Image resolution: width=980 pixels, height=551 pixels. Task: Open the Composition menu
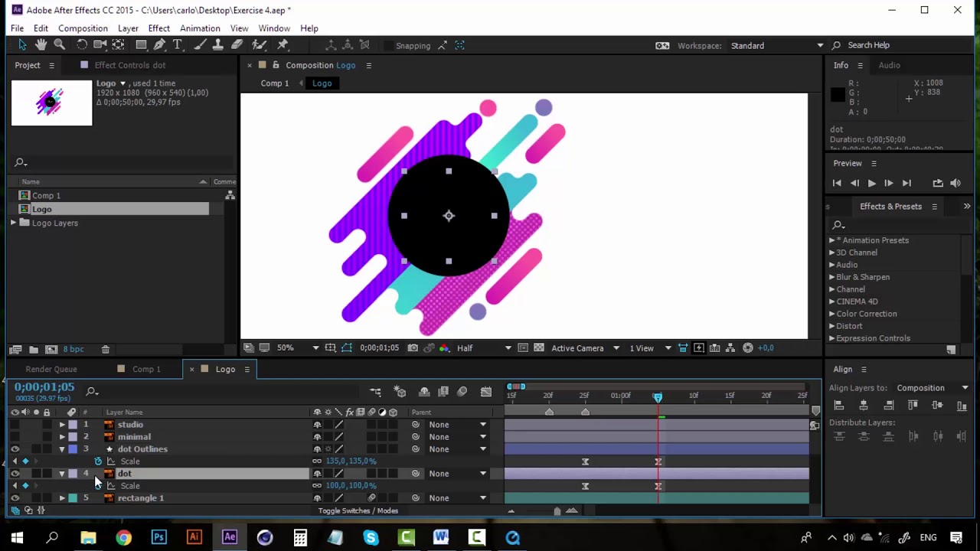(x=83, y=28)
